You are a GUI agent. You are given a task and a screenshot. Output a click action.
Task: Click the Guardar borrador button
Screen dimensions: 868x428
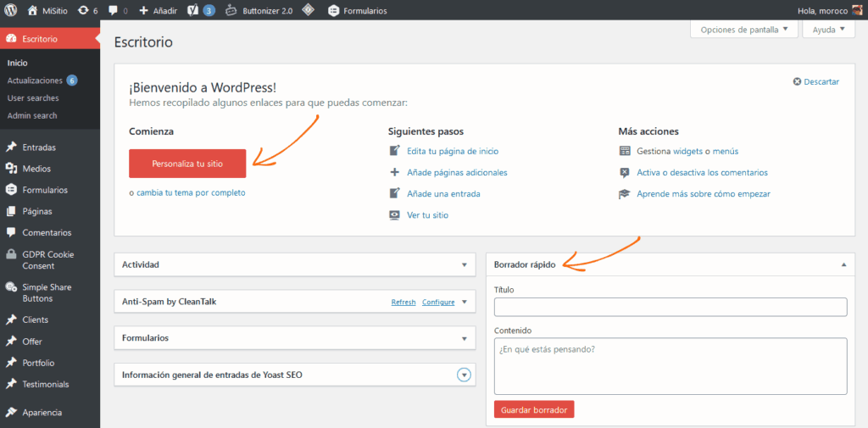tap(534, 409)
